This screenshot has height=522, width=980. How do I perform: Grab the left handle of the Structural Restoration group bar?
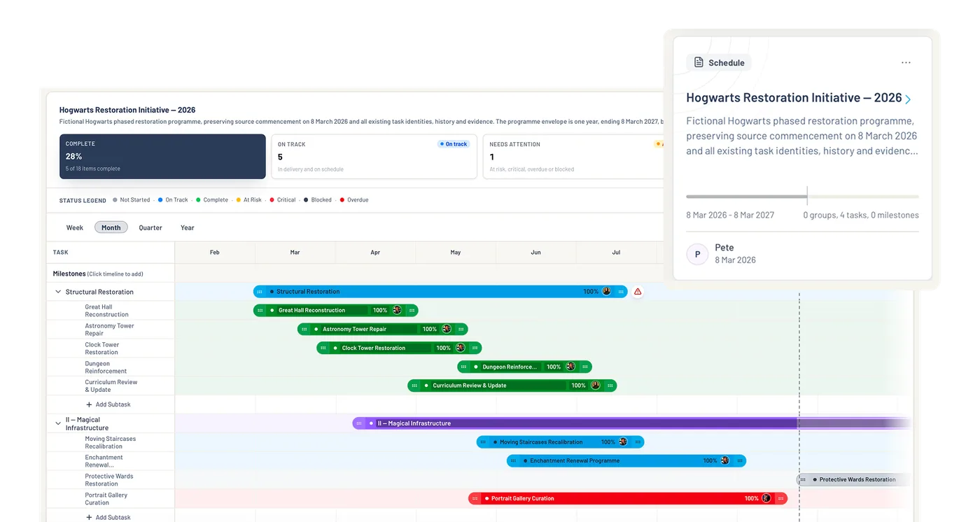[x=260, y=292]
